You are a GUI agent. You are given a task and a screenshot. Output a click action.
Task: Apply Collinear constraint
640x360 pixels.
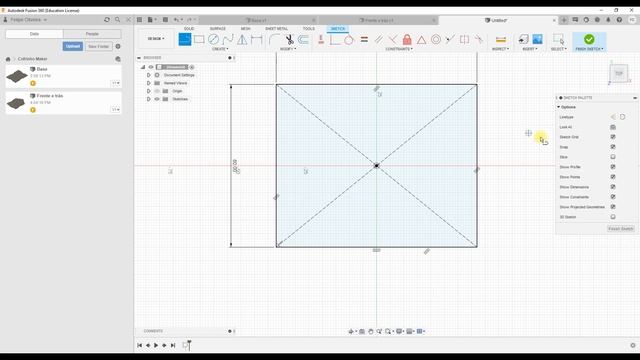tap(450, 40)
